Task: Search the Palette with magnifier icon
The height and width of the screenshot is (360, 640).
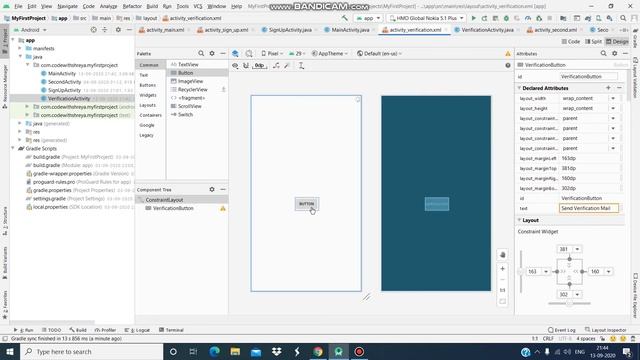Action: pos(201,53)
